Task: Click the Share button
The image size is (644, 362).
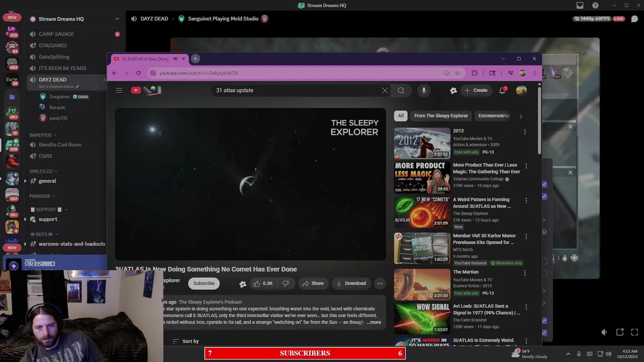Action: (312, 284)
